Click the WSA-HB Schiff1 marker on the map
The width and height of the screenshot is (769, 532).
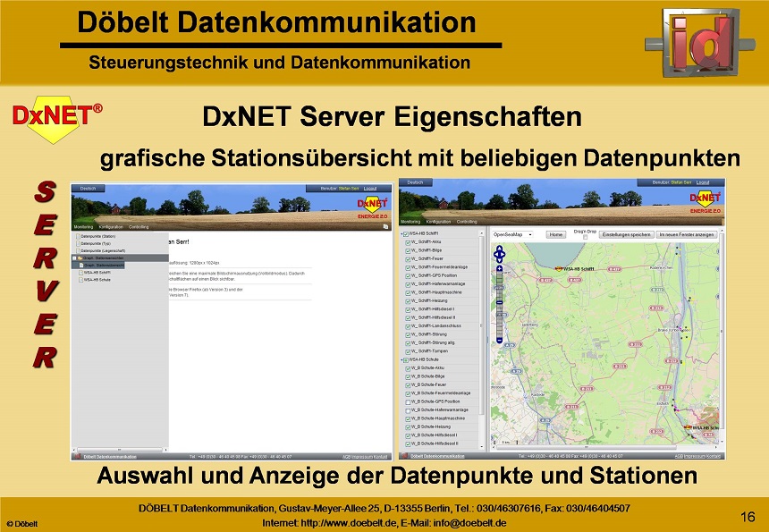click(559, 269)
